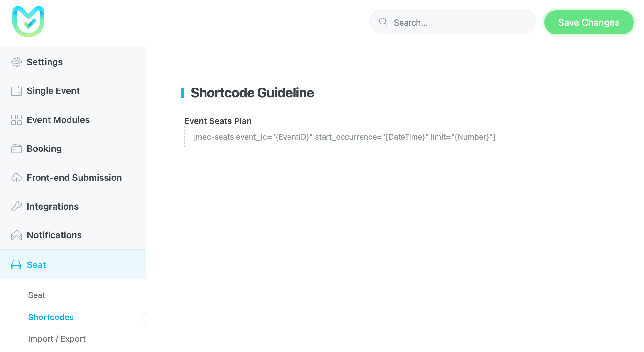
Task: Click the search magnifier icon
Action: (383, 22)
